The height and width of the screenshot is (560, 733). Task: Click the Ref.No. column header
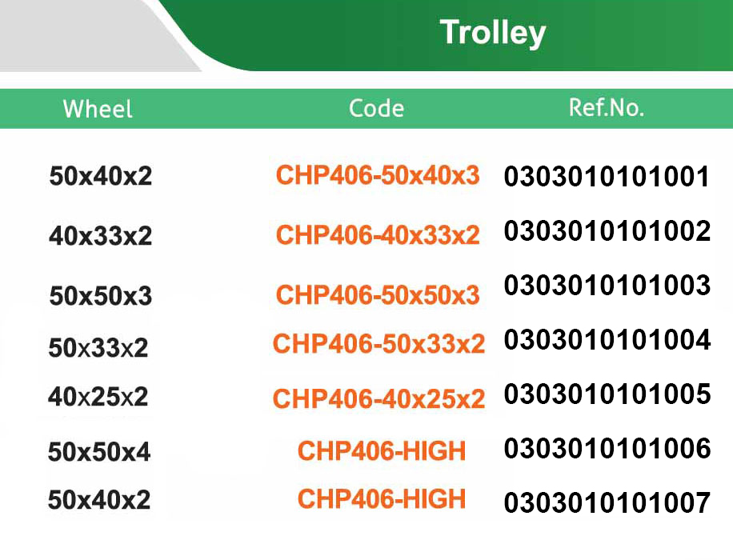(606, 108)
